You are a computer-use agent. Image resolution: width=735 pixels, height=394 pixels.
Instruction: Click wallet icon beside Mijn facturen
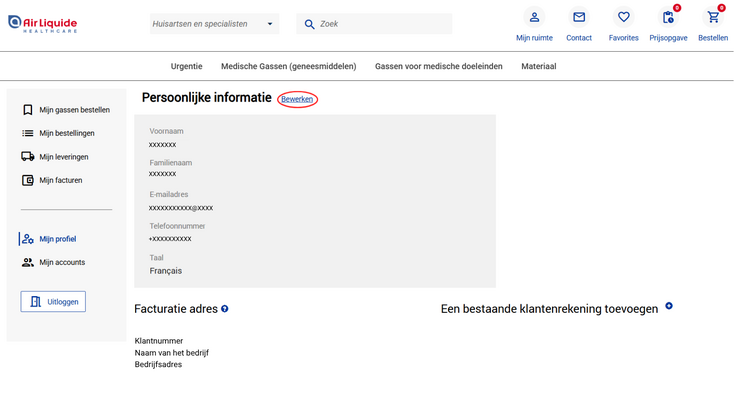28,180
